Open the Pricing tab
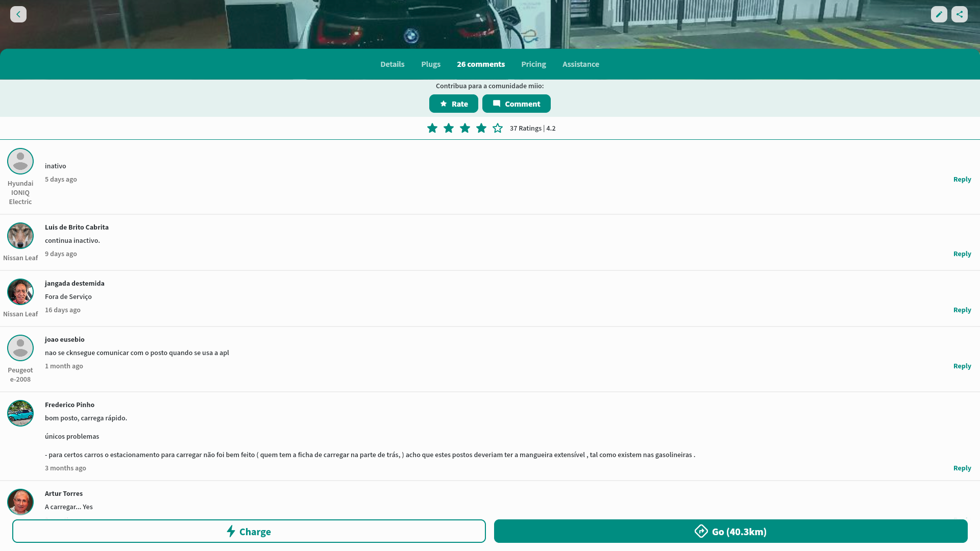Image resolution: width=980 pixels, height=551 pixels. (x=533, y=64)
